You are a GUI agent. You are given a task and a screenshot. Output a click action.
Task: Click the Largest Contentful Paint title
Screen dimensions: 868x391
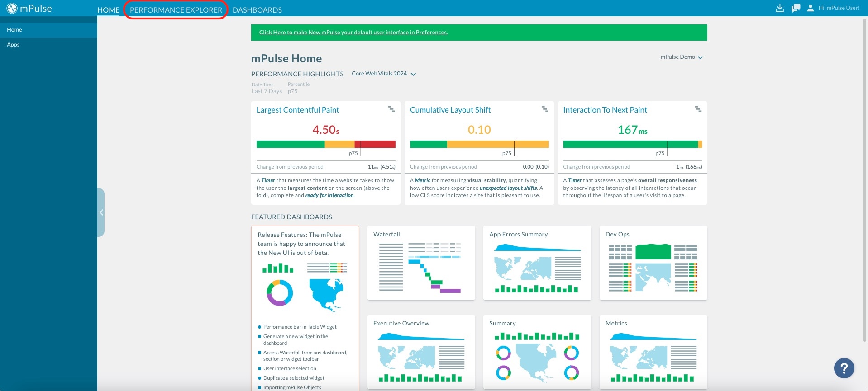pos(297,110)
